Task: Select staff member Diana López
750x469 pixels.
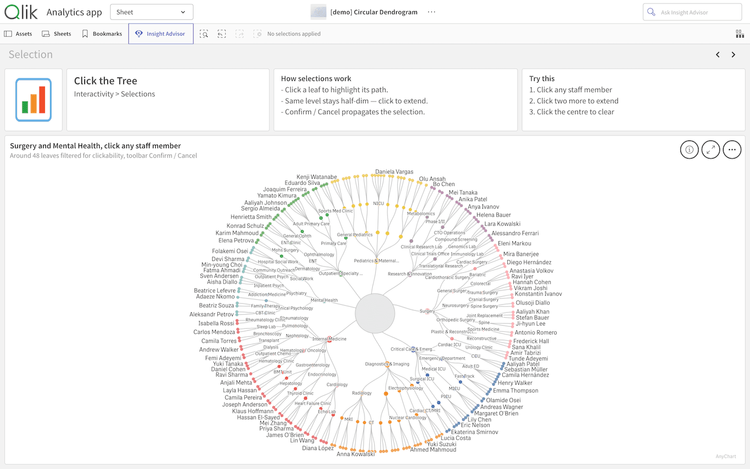Action: point(318,448)
